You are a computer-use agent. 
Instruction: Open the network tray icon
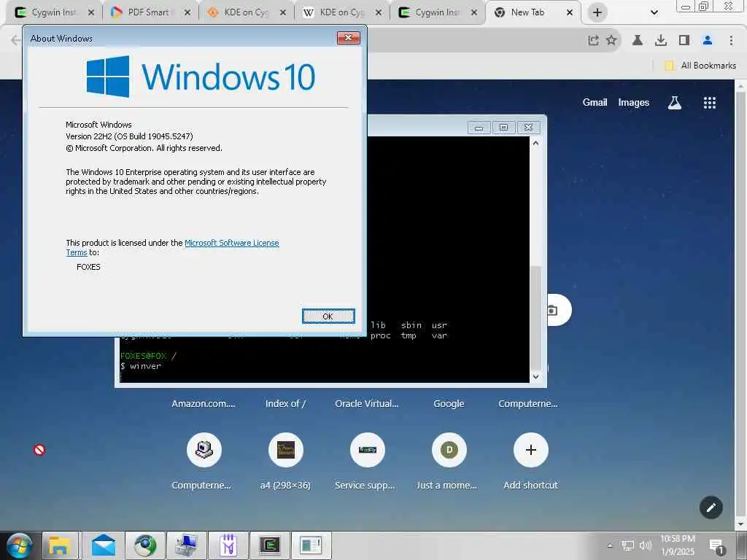[x=628, y=545]
